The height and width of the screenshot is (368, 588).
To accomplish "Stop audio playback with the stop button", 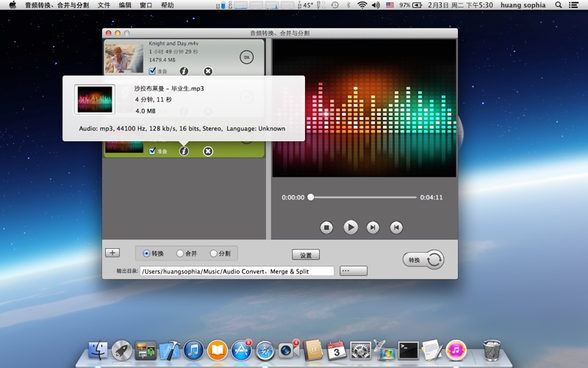I will [x=327, y=227].
